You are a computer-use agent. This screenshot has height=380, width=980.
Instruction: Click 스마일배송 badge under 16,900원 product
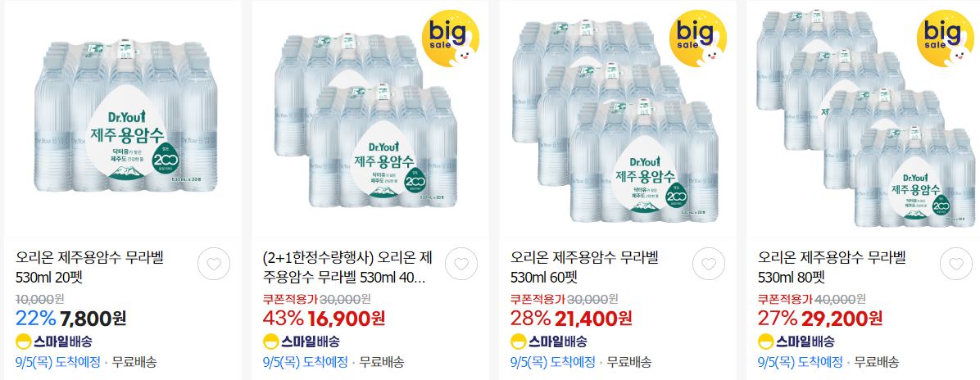302,342
